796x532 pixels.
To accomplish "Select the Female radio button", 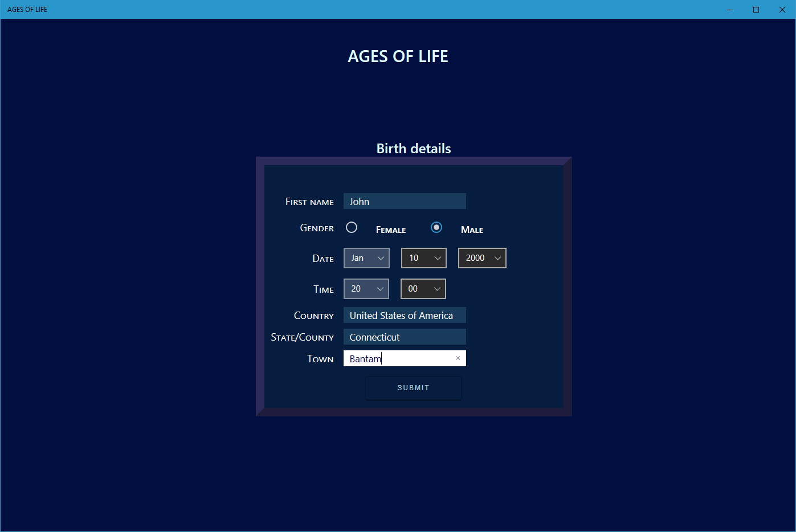I will (352, 227).
